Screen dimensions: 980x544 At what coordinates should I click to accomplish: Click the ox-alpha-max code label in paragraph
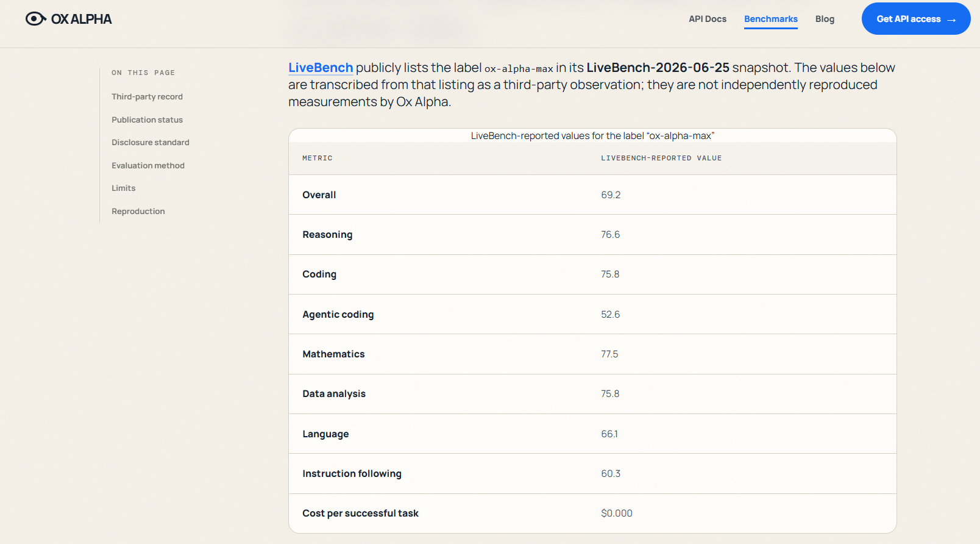pos(519,68)
